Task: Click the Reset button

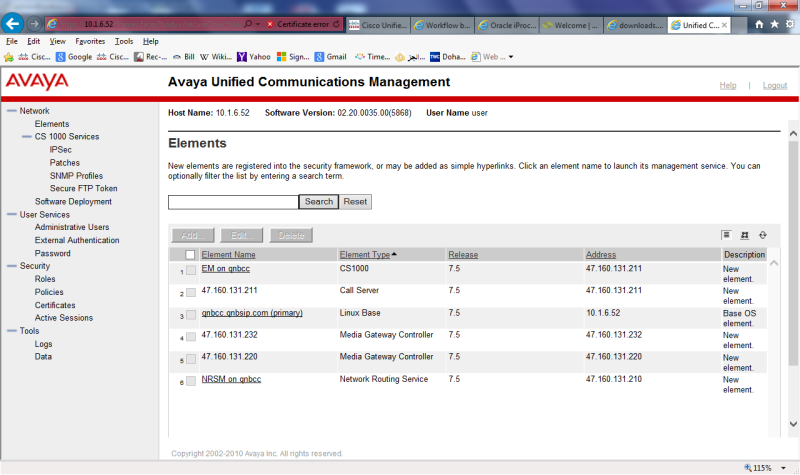Action: pos(355,202)
